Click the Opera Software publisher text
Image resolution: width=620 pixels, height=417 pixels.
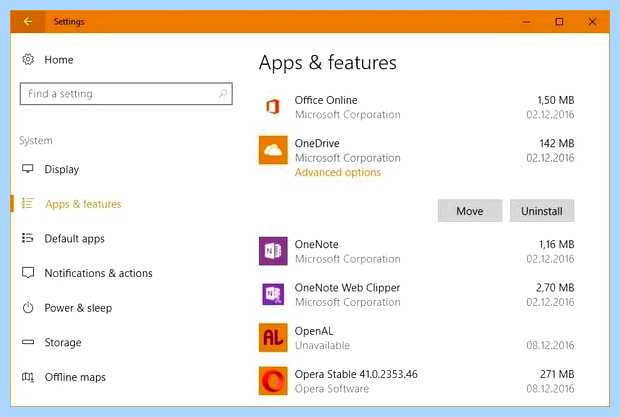332,389
